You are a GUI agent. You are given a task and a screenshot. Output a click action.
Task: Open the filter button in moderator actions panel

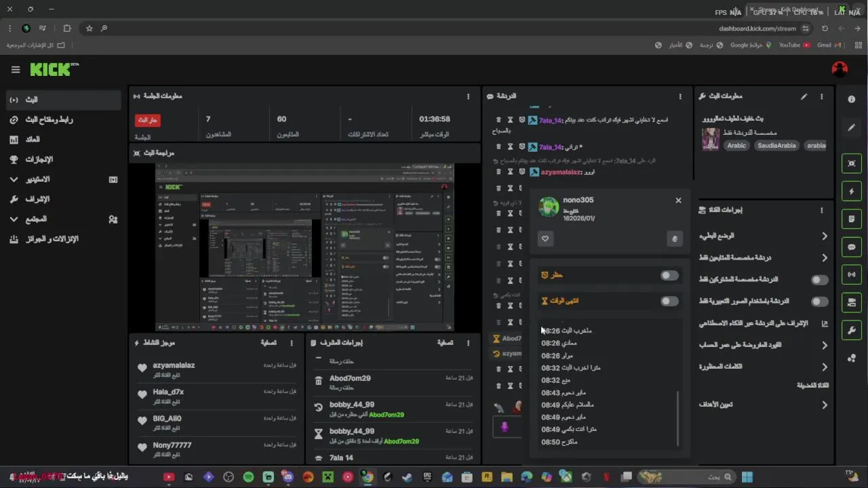(445, 343)
